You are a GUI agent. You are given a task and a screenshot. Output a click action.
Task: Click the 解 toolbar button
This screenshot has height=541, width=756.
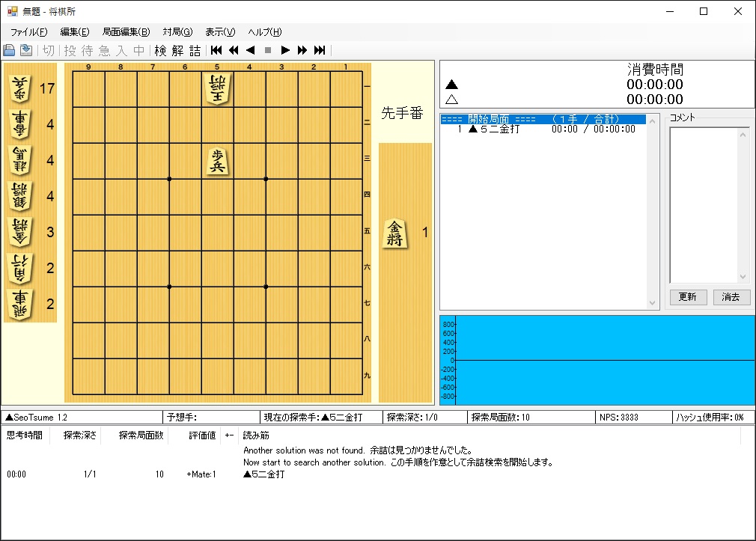[x=177, y=50]
